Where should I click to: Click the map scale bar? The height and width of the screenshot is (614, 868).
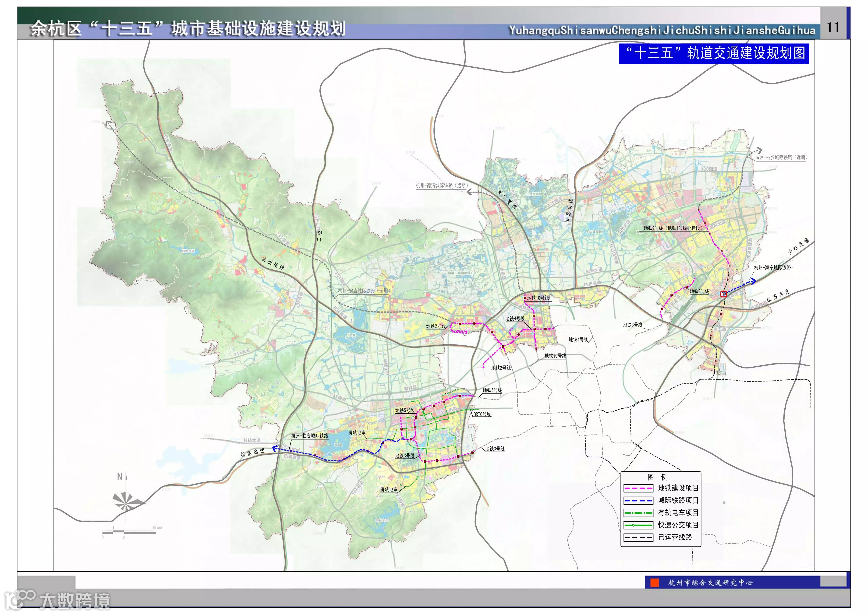pyautogui.click(x=129, y=533)
